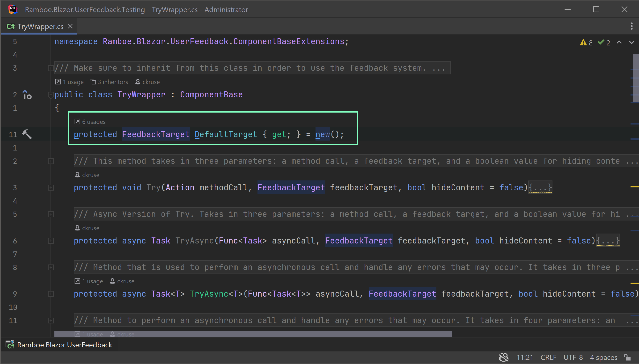The image size is (639, 364).
Task: Go to next highlighted problem arrow
Action: tap(632, 42)
